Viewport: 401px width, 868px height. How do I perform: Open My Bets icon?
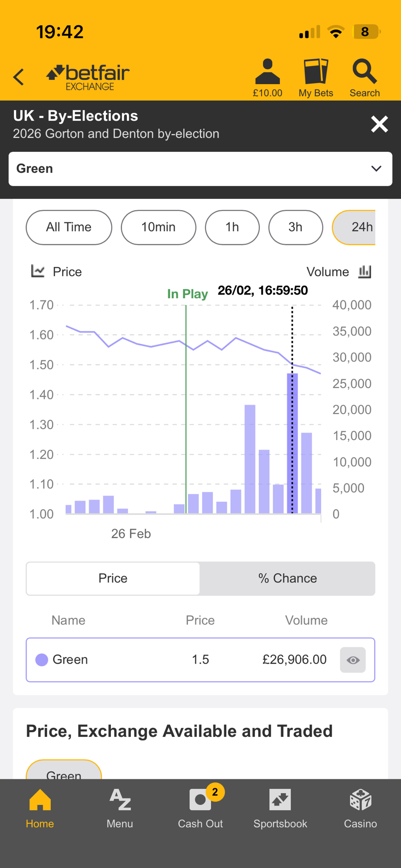coord(315,72)
